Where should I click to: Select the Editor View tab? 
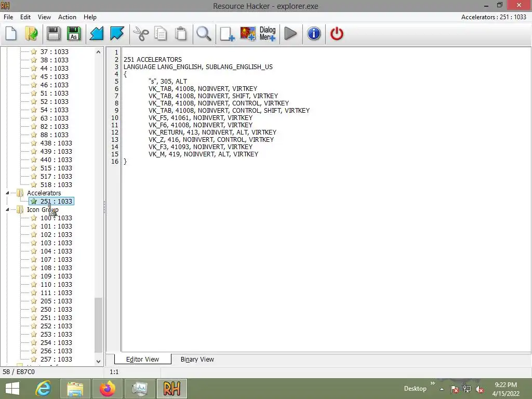[x=142, y=360]
